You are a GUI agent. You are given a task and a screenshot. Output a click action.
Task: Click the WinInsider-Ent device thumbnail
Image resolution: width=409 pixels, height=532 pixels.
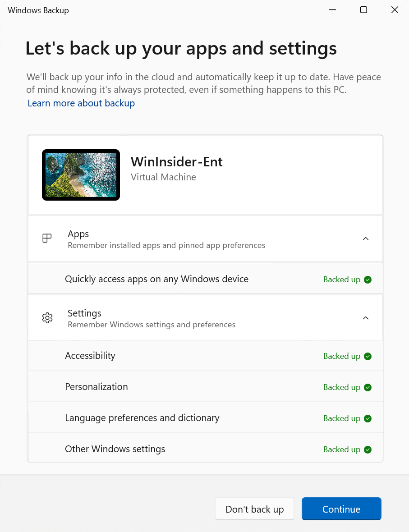point(81,175)
